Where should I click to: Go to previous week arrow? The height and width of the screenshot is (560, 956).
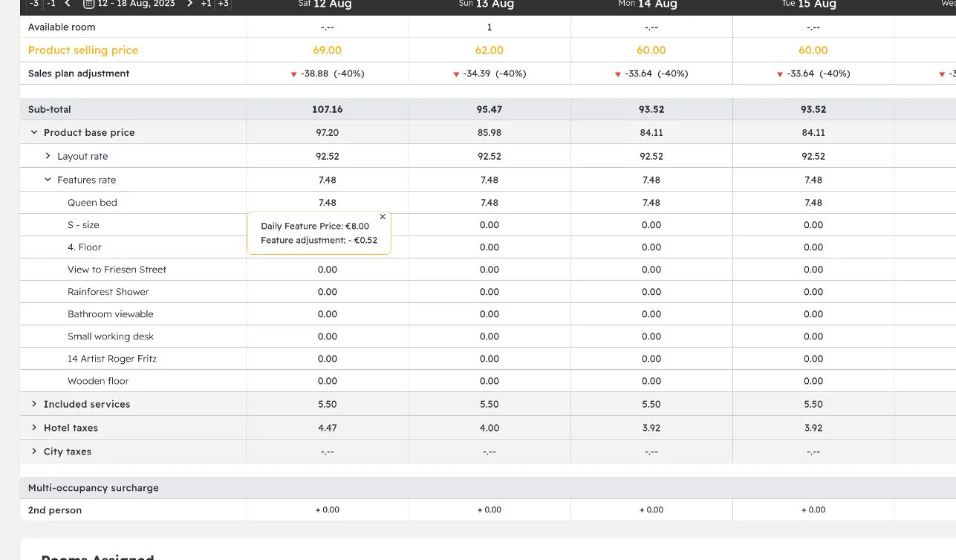[68, 4]
